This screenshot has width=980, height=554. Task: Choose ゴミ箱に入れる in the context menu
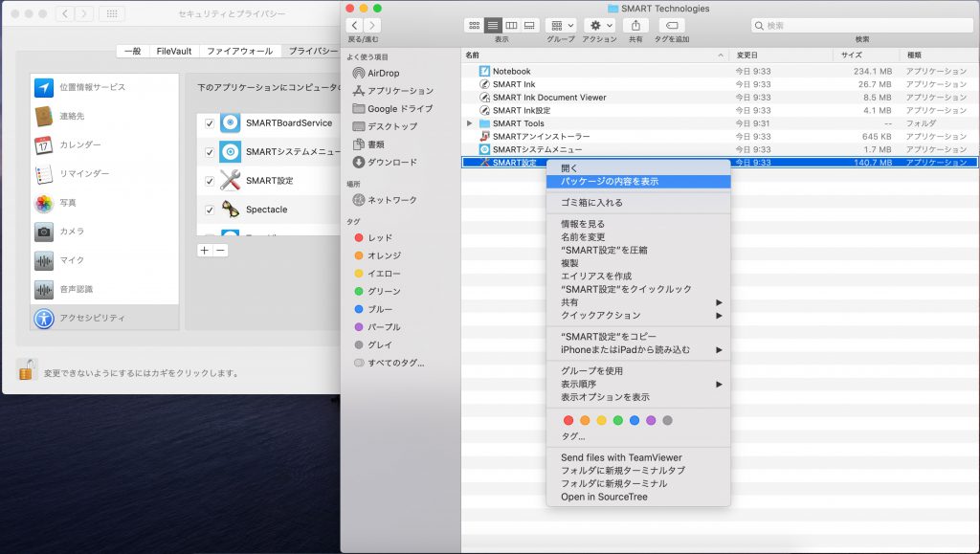(638, 203)
